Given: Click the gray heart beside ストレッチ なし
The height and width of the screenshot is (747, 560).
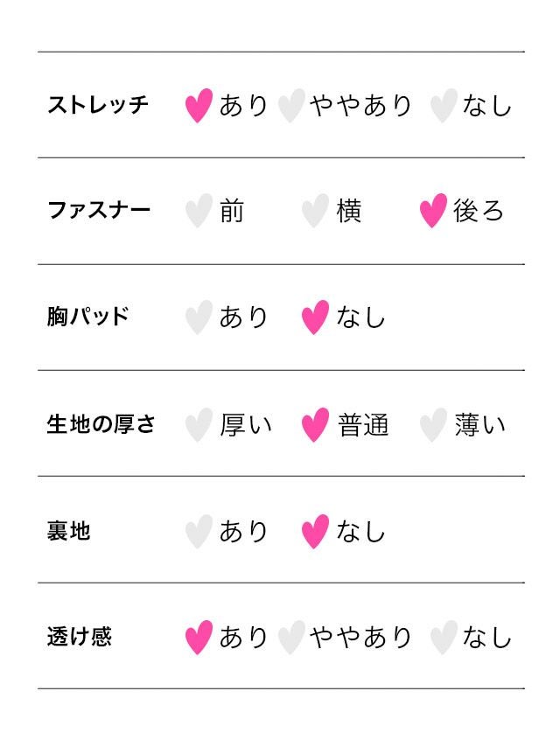Looking at the screenshot, I should [443, 106].
